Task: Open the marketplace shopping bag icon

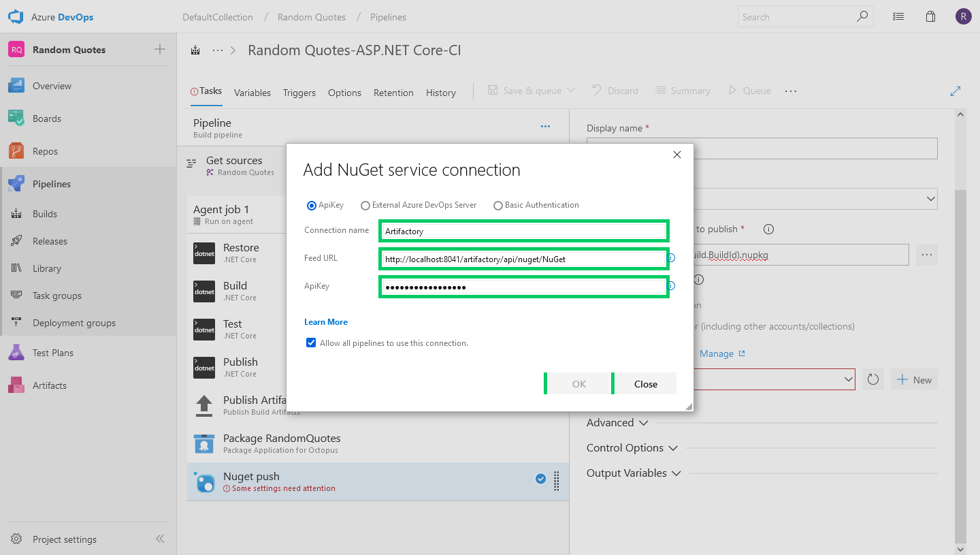Action: [x=931, y=17]
